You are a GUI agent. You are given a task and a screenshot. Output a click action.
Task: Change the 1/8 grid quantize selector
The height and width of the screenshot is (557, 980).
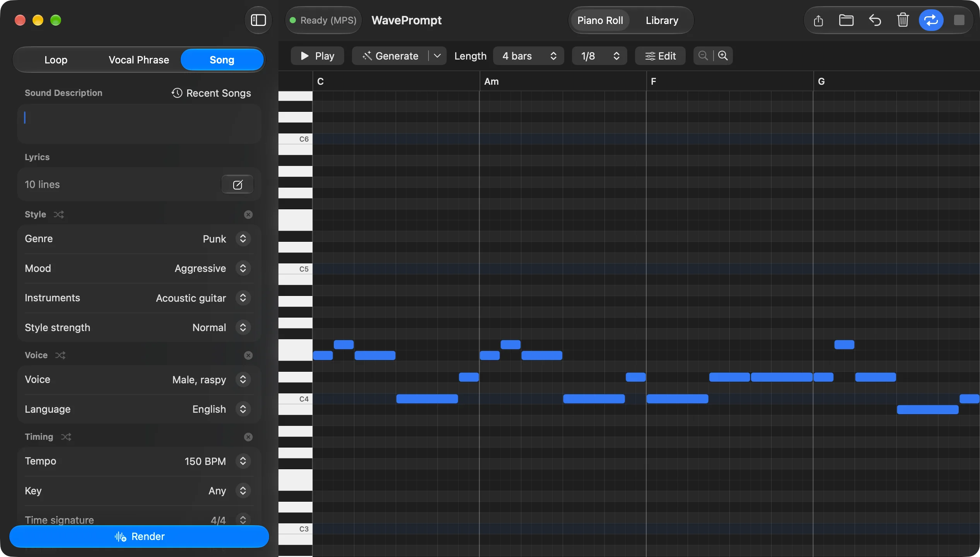point(599,56)
